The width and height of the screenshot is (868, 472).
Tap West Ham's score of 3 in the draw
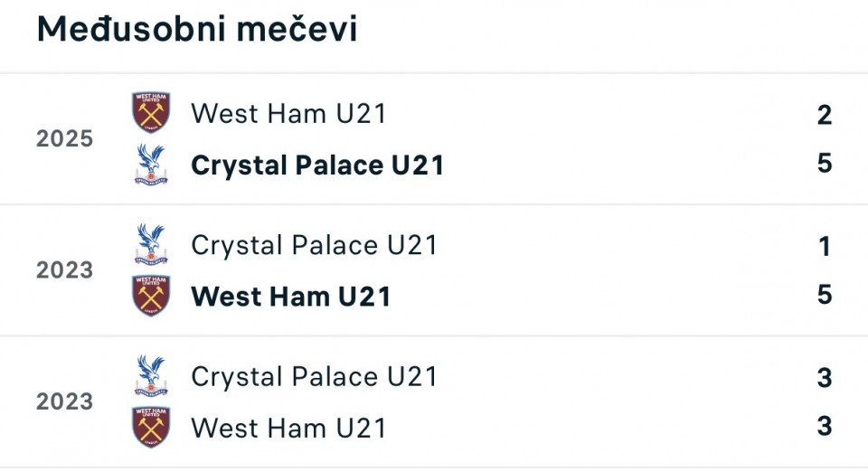824,426
